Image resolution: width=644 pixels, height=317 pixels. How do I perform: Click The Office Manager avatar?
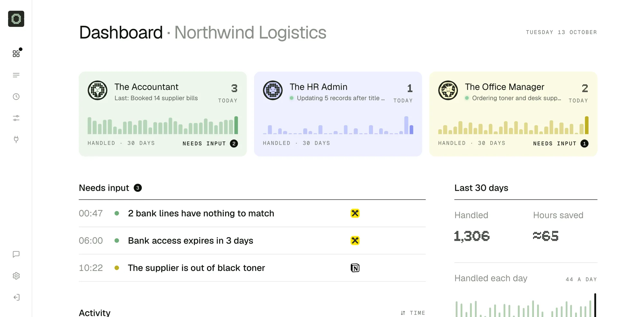(448, 90)
